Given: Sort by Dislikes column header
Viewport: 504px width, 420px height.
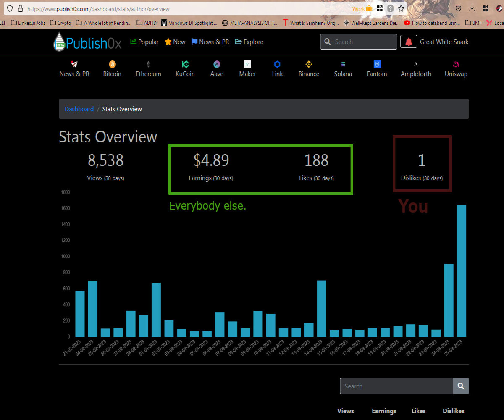Looking at the screenshot, I should pyautogui.click(x=454, y=411).
